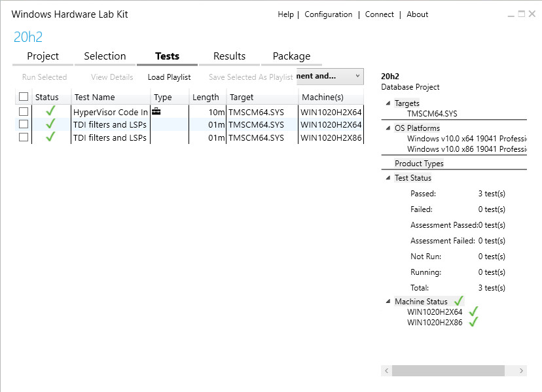Click green checkmark in WIN1020H2X64 TDI filters row
Screen dimensions: 542x392
(50, 124)
